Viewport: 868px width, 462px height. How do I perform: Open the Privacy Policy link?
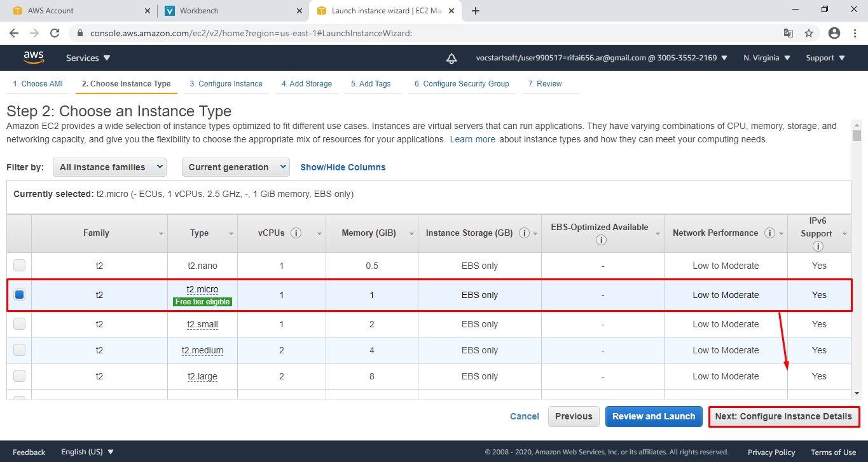[x=771, y=452]
